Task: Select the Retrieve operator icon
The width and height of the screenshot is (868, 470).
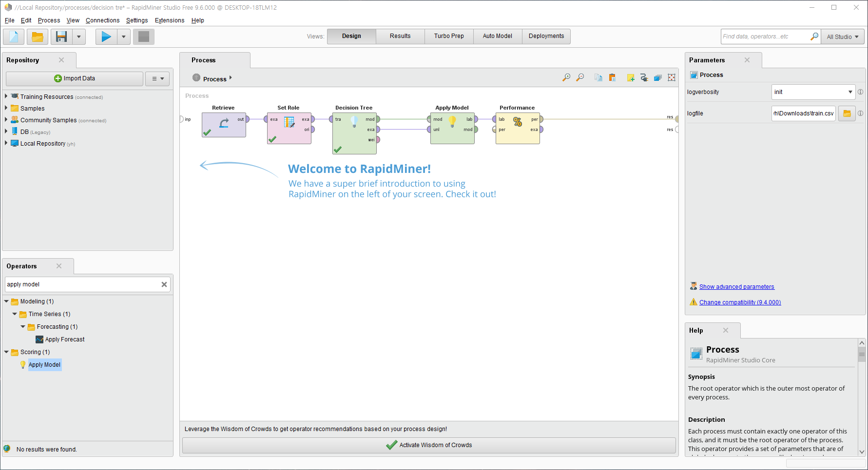Action: pos(224,124)
